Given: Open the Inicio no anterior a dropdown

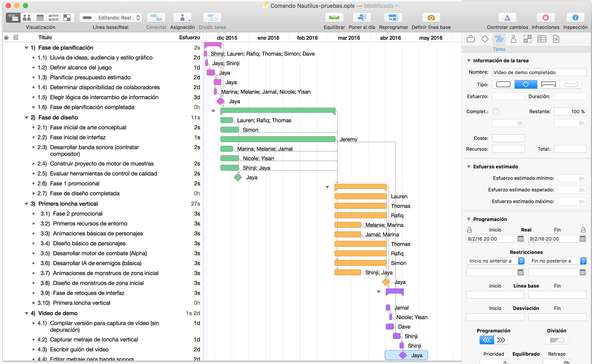Looking at the screenshot, I should (495, 261).
